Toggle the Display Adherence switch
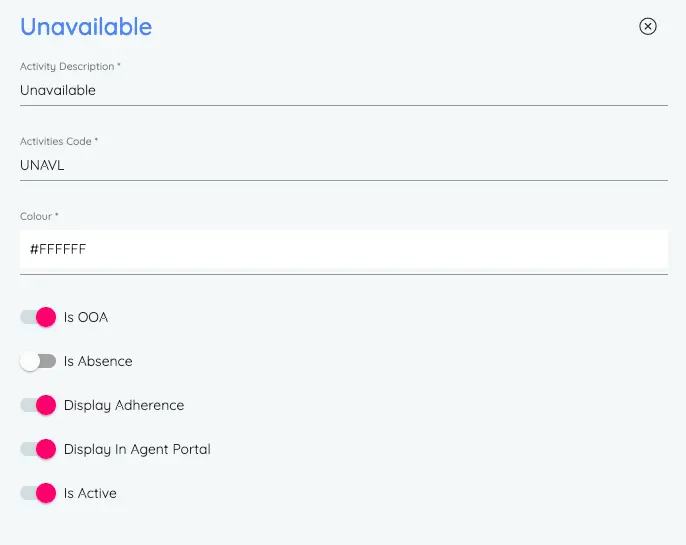The height and width of the screenshot is (545, 686). point(38,405)
